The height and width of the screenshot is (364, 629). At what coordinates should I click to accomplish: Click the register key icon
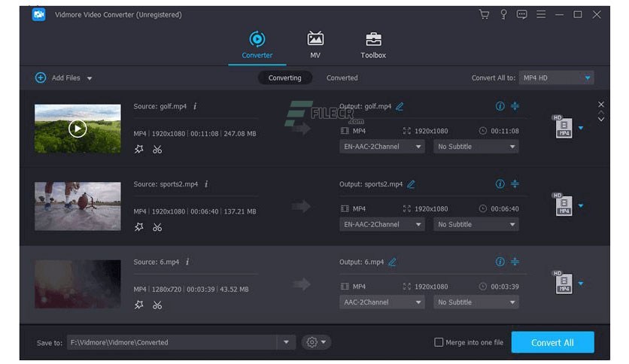click(503, 15)
